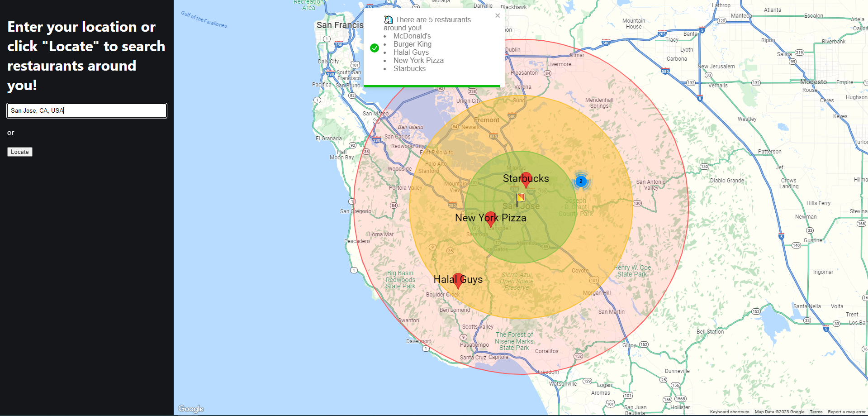
Task: Click the Big Basin Redwoods State Park label
Action: coord(401,280)
